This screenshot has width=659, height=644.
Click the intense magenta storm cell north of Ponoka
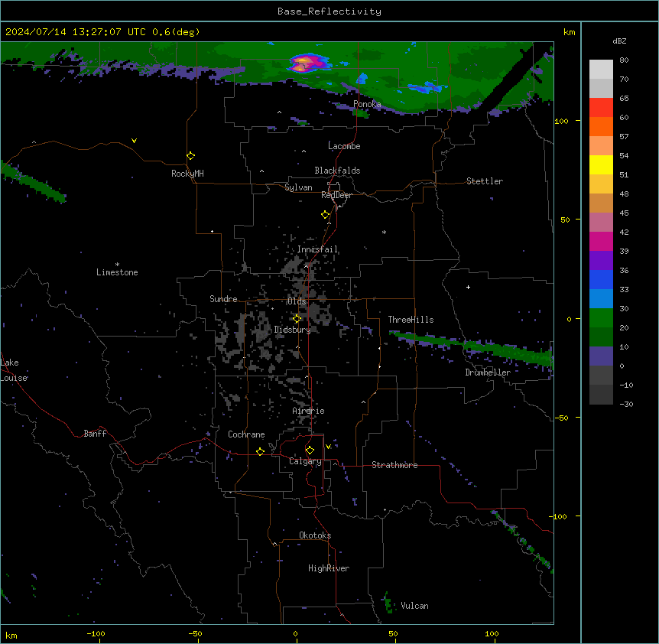point(308,63)
